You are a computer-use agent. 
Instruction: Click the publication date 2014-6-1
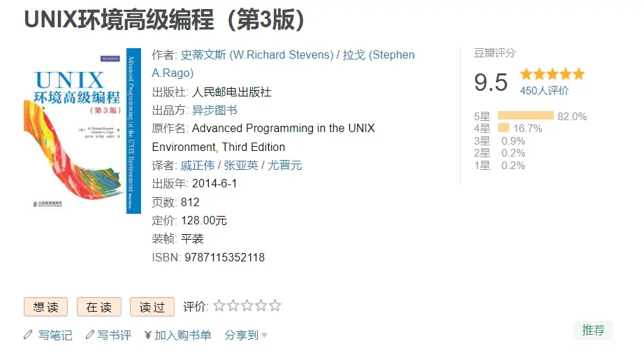point(214,184)
